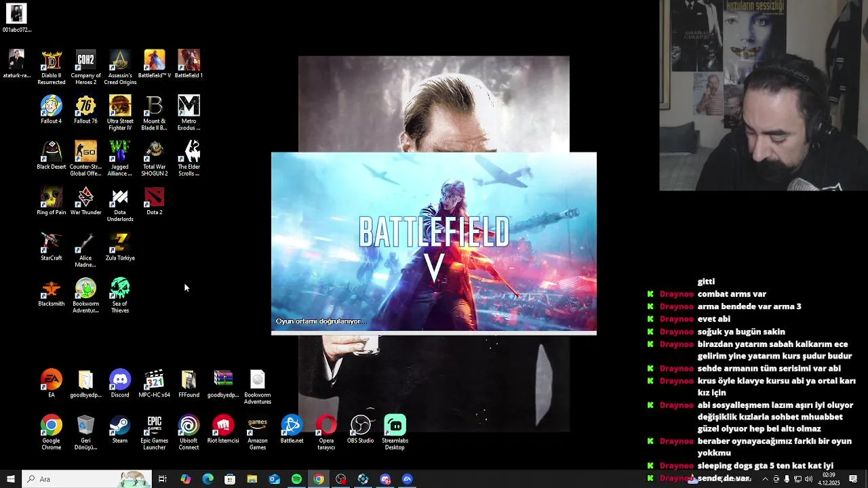Select the Google Chrome desktop shortcut
Screen dimensions: 868x488
(52, 432)
